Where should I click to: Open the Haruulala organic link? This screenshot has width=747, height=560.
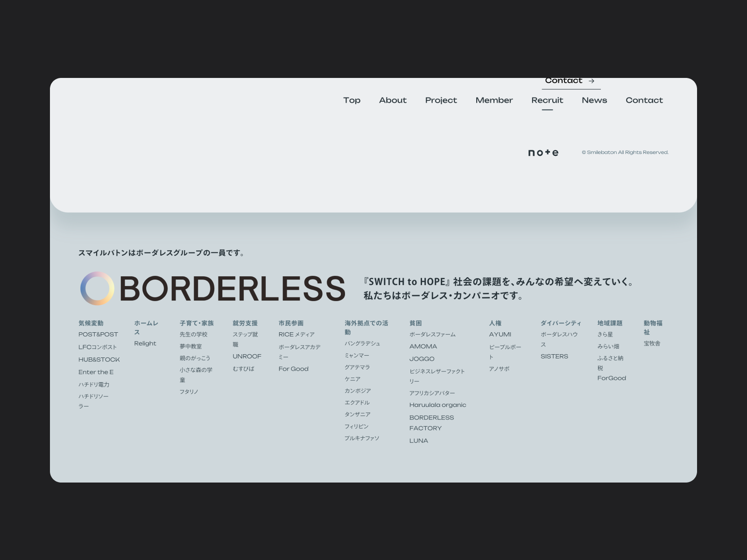click(x=437, y=405)
